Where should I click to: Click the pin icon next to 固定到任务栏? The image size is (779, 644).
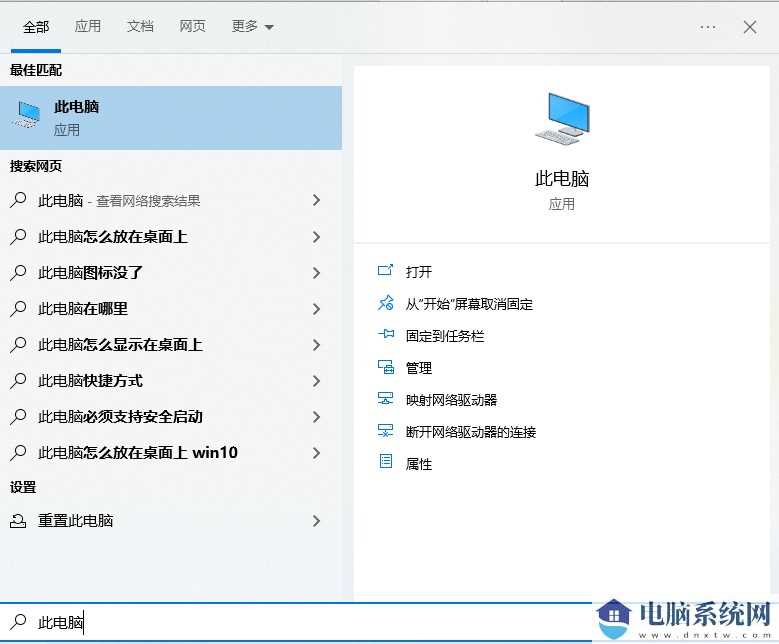[x=386, y=334]
